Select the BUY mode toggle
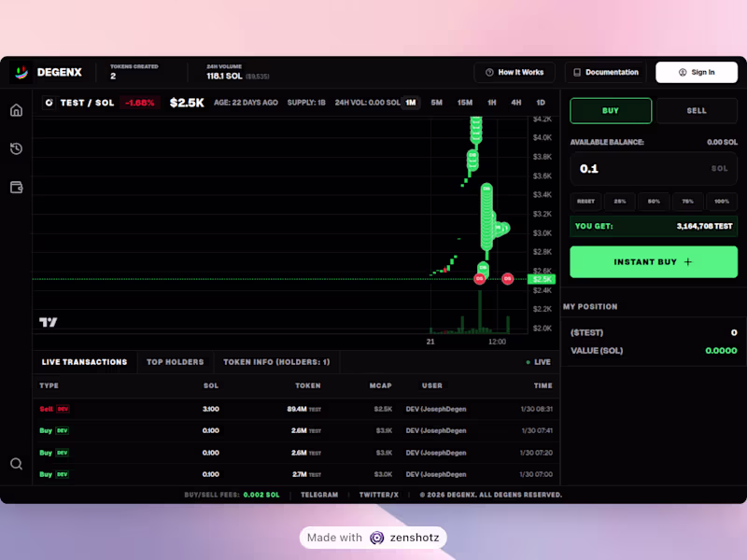 [x=611, y=110]
